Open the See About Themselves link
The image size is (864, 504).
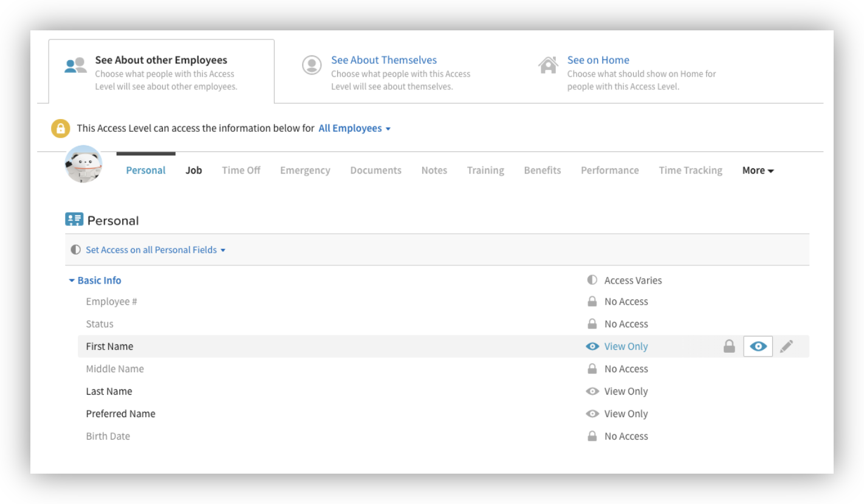383,60
